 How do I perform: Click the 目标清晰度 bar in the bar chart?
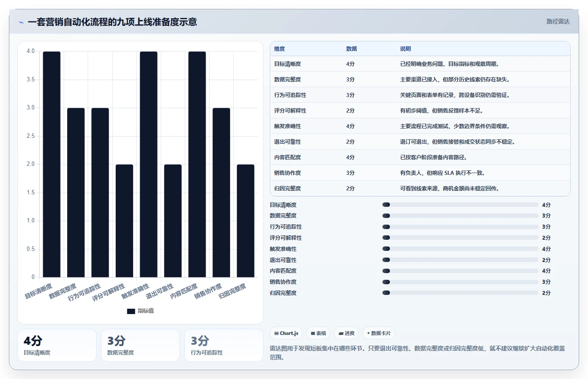(52, 164)
